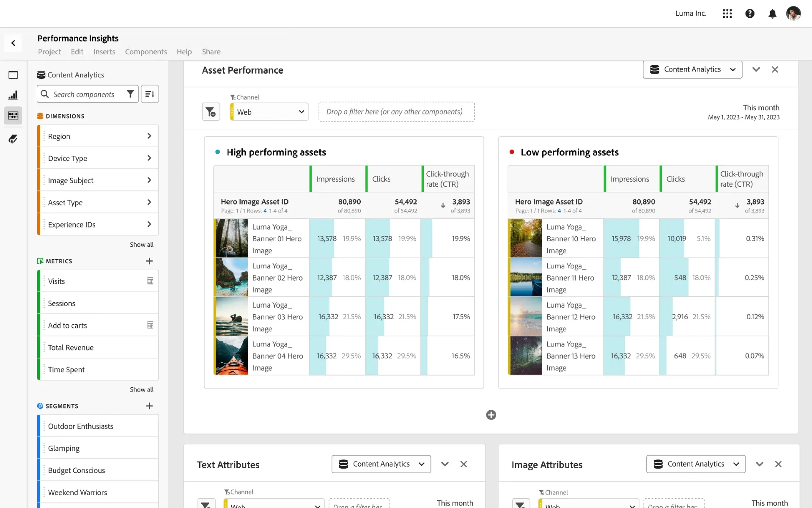
Task: Open the Content Analytics selector in Image Attributes
Action: [696, 464]
